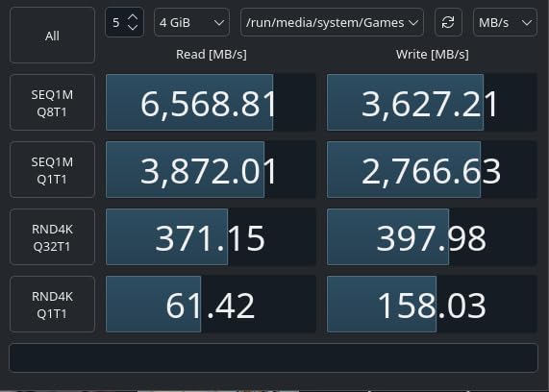Click the empty status bar at bottom
Screen dimensions: 549x392
(x=273, y=357)
